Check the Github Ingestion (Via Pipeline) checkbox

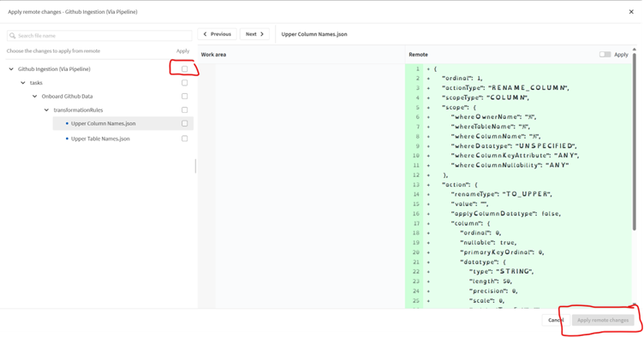tap(184, 69)
